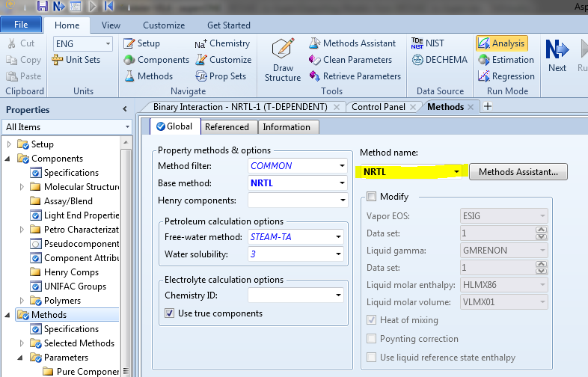Viewport: 588px width, 377px height.
Task: Open the File menu
Action: pyautogui.click(x=21, y=25)
